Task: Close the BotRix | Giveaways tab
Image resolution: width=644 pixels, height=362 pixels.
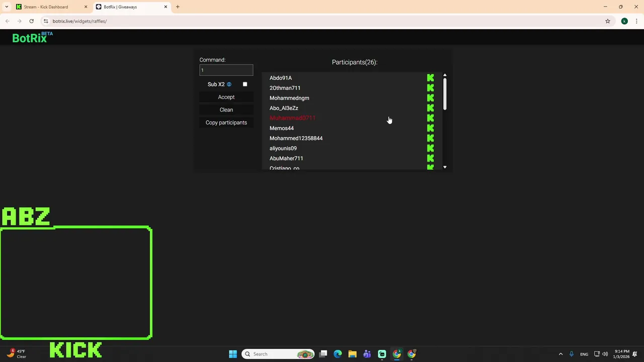Action: pyautogui.click(x=166, y=7)
